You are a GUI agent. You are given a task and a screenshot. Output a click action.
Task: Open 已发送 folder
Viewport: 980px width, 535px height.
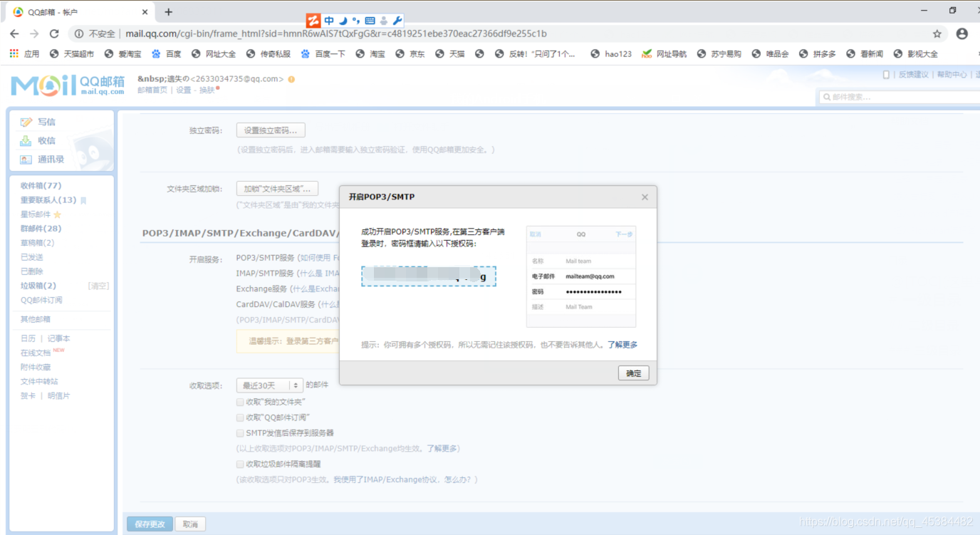pyautogui.click(x=32, y=257)
